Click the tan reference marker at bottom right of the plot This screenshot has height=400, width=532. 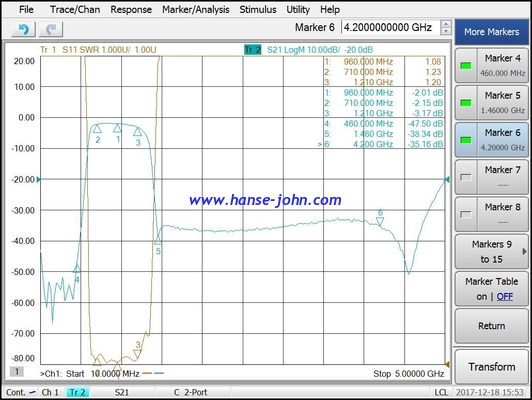pyautogui.click(x=447, y=364)
